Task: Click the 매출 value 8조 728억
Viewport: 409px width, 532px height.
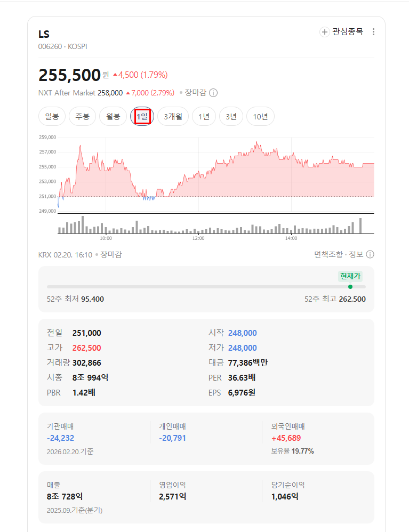Action: (x=65, y=497)
